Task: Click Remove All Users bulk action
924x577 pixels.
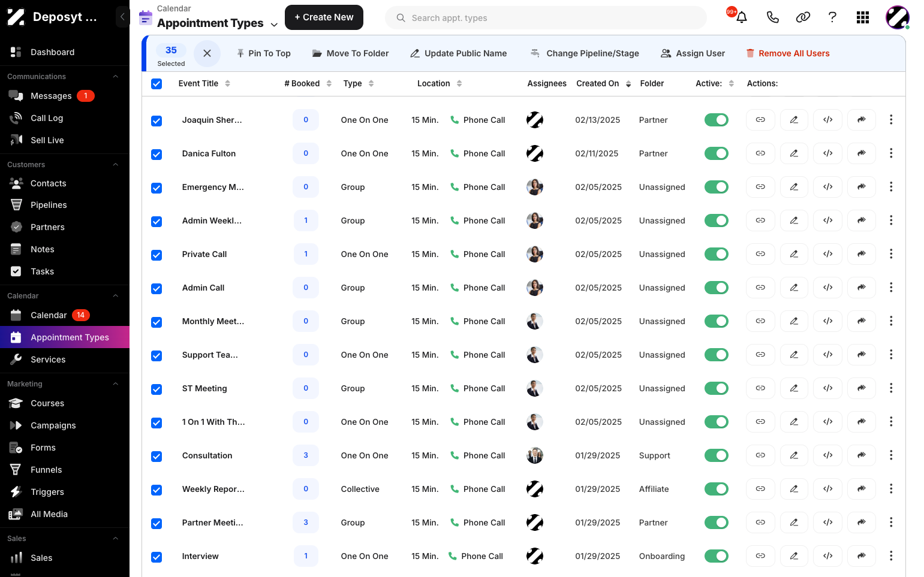Action: click(x=787, y=53)
